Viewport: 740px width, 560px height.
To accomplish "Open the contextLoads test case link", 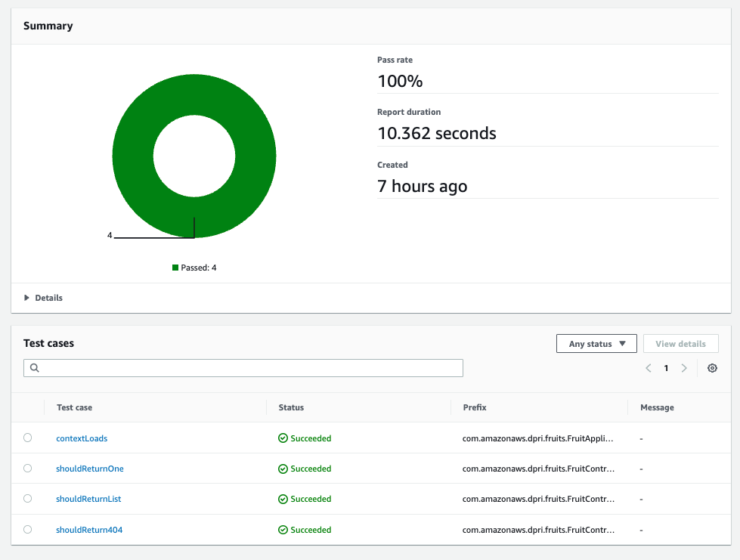I will [x=82, y=438].
